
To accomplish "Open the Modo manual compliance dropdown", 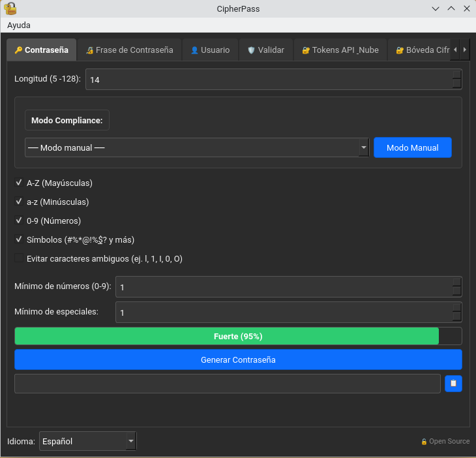I will (x=197, y=147).
